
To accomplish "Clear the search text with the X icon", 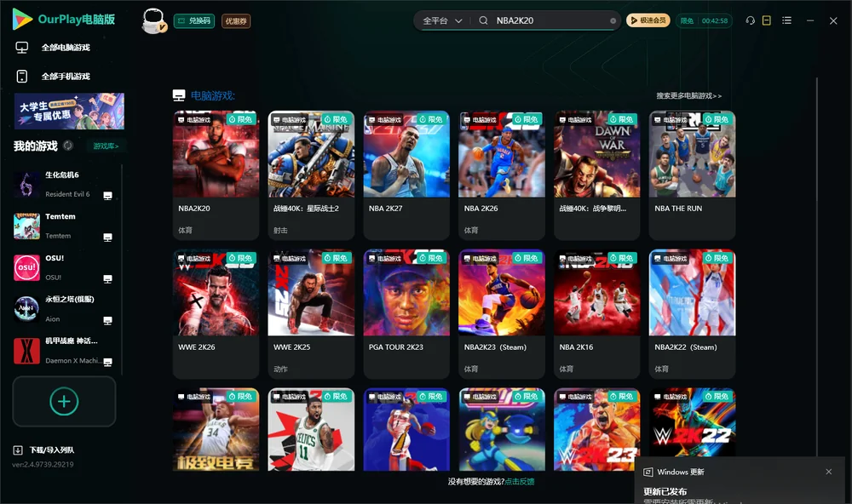I will (613, 21).
